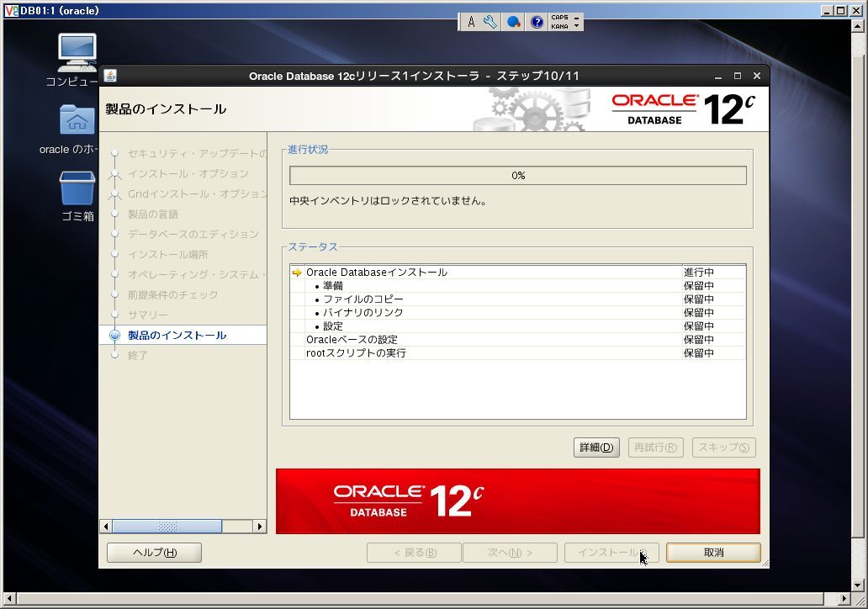Click the sidebar scrollbar right arrow

point(260,527)
